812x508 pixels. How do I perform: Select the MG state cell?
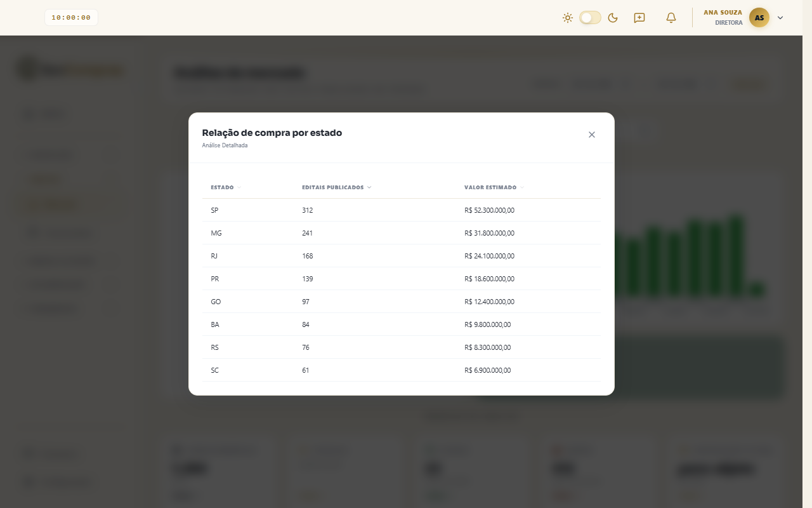[216, 233]
